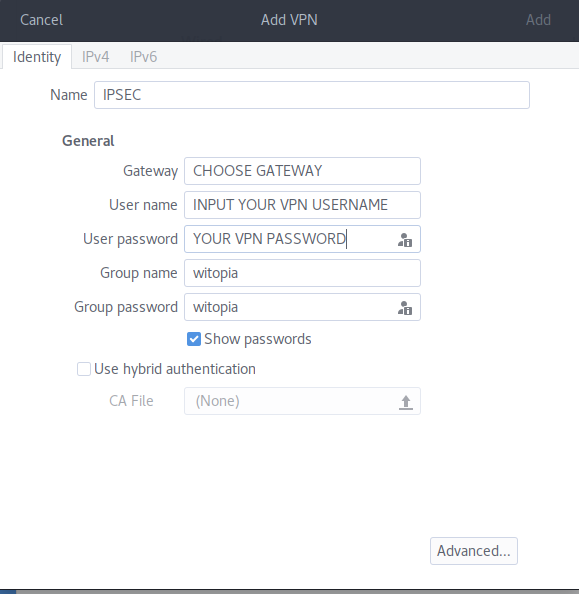The image size is (579, 594).
Task: Enable Use hybrid authentication checkbox
Action: coord(84,369)
